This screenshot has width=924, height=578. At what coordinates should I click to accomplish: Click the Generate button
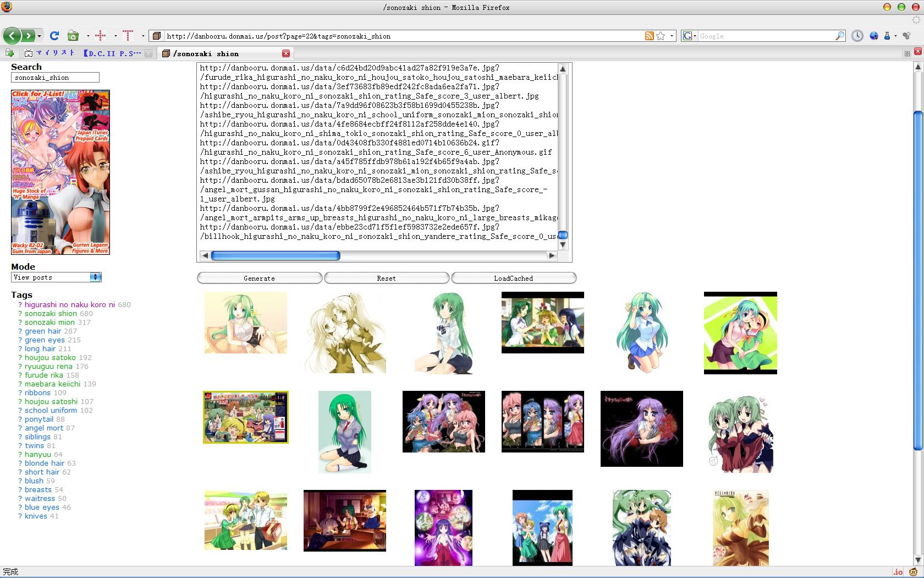(260, 278)
